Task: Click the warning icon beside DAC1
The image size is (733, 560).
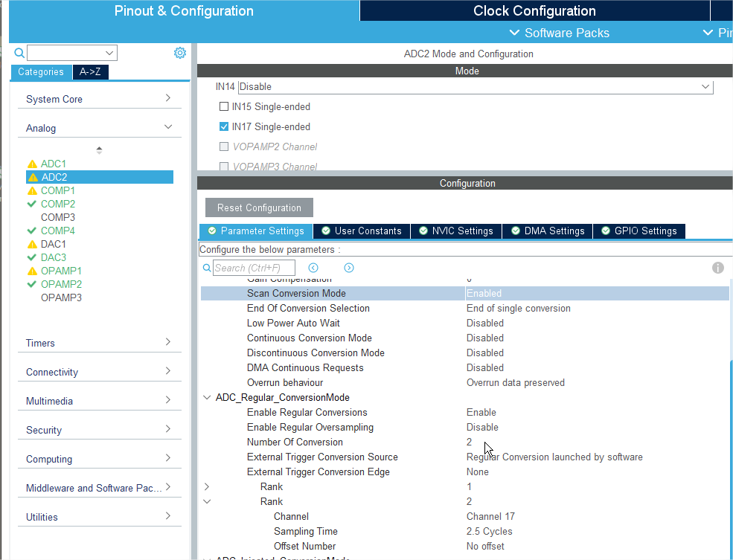Action: [32, 244]
